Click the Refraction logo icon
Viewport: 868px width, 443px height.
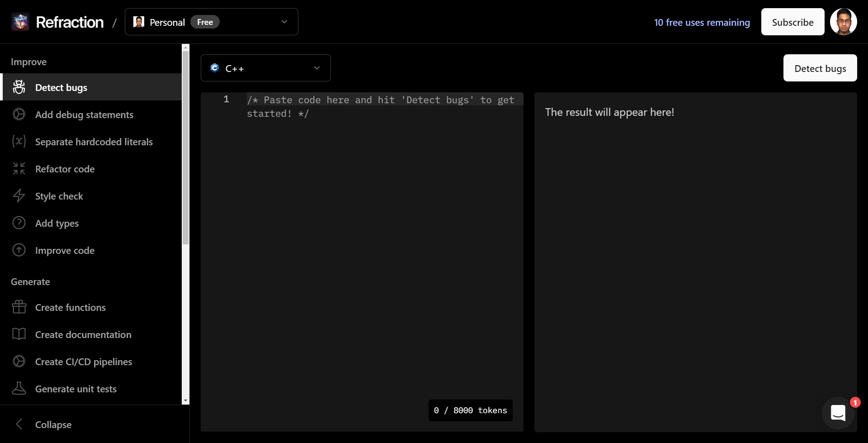pos(20,22)
